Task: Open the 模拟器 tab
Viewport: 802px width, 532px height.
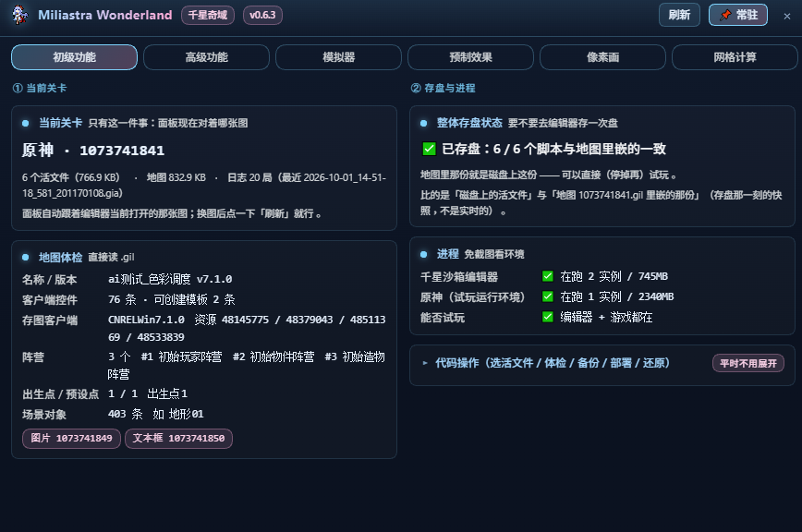Action: point(338,57)
